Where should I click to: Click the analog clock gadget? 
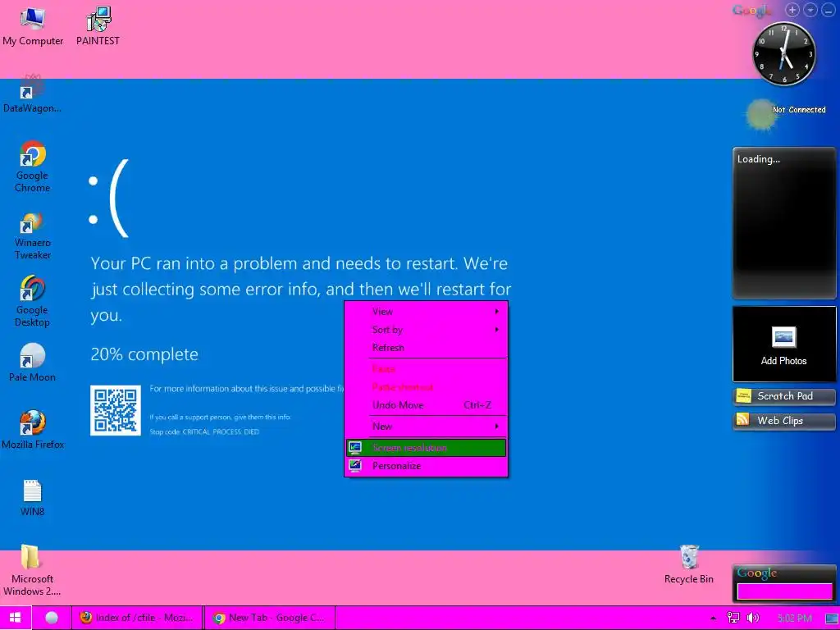[783, 53]
